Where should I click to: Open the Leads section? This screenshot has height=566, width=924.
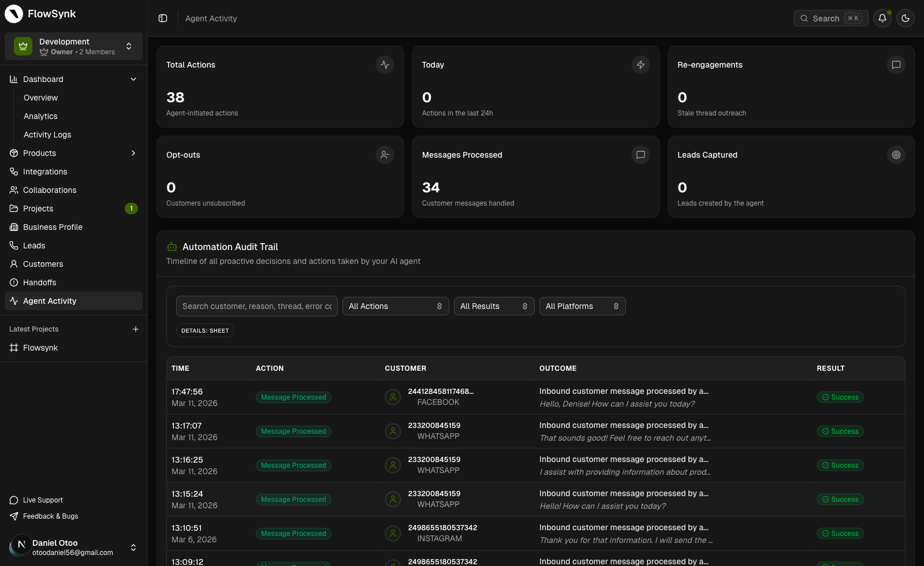[35, 245]
